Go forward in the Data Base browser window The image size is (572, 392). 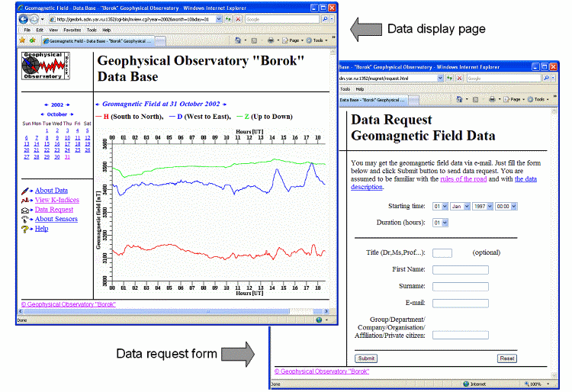point(34,19)
